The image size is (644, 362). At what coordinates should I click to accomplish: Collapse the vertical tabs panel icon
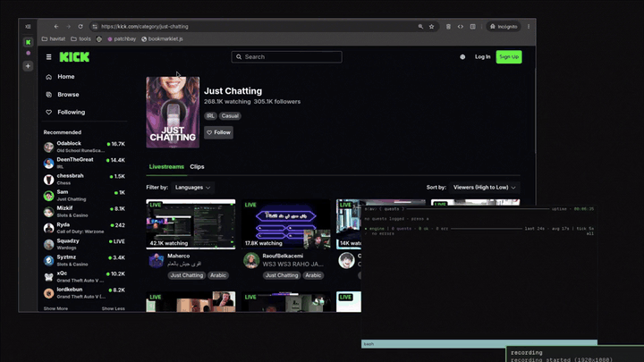coord(28,27)
